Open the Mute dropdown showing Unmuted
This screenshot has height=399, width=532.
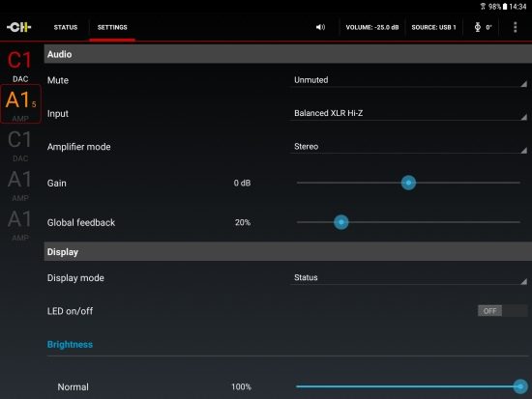[408, 80]
